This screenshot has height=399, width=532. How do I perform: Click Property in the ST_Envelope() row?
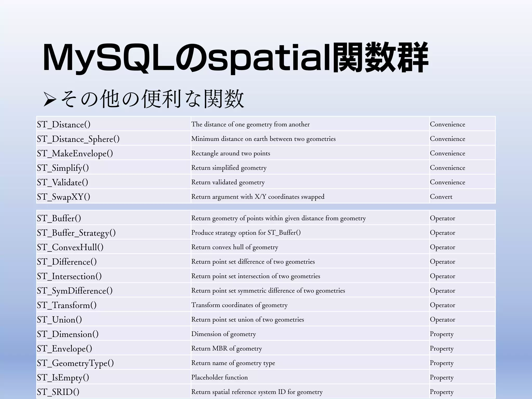(x=442, y=349)
